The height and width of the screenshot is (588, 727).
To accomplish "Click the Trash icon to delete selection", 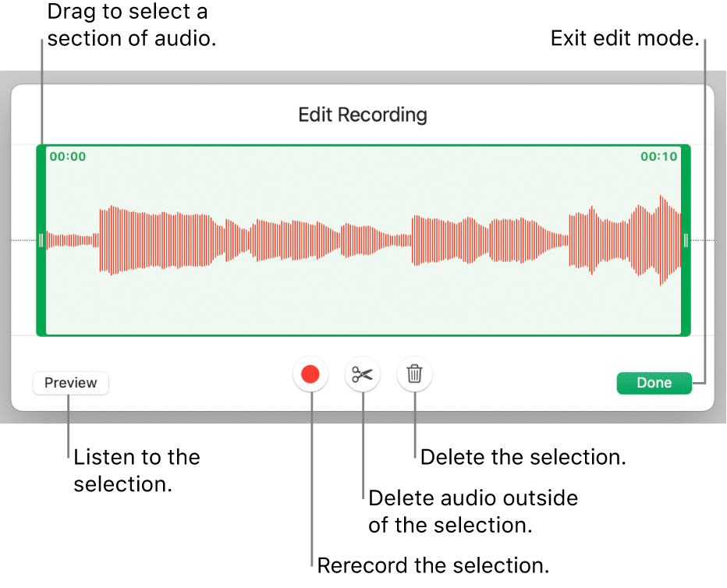I will tap(414, 374).
